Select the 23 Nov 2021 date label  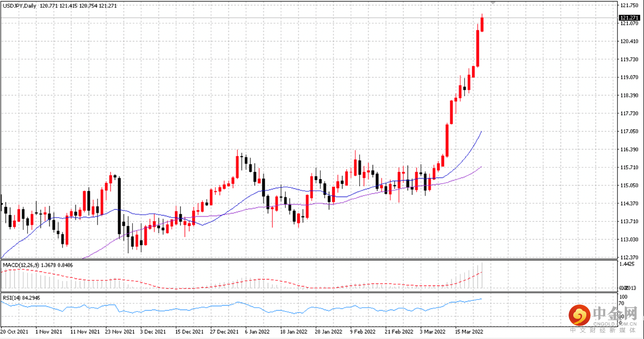point(120,332)
